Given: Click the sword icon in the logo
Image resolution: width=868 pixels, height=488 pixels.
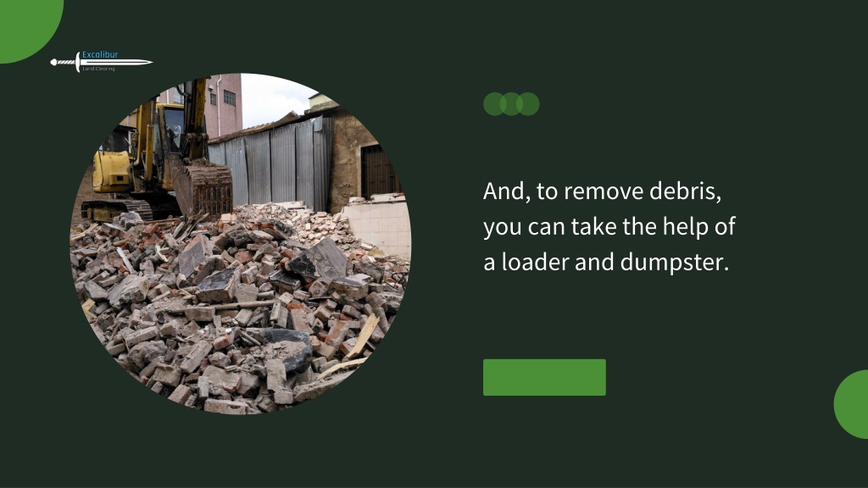Looking at the screenshot, I should (102, 63).
